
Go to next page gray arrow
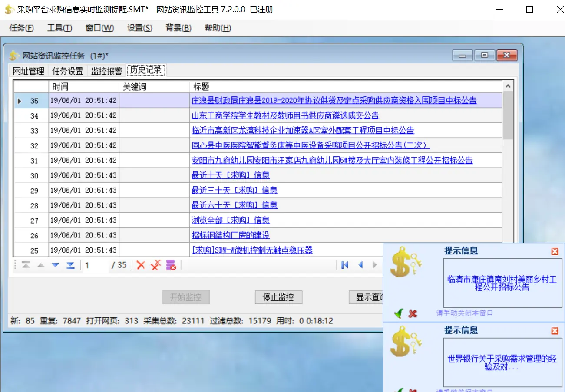[x=375, y=265]
